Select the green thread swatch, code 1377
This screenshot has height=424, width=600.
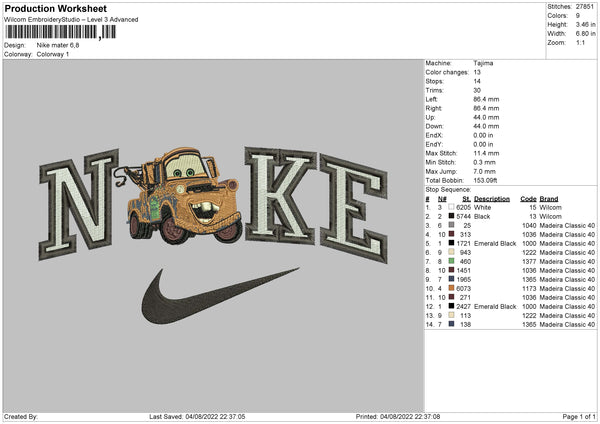(452, 261)
